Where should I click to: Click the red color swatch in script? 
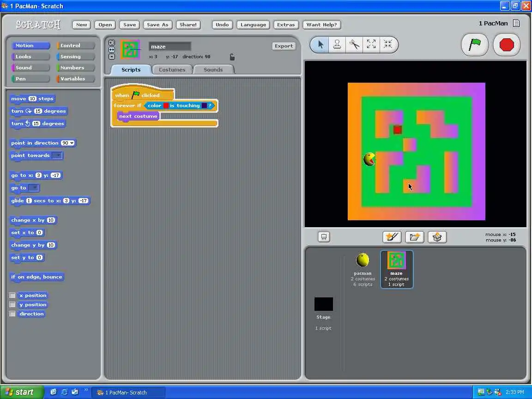(166, 105)
